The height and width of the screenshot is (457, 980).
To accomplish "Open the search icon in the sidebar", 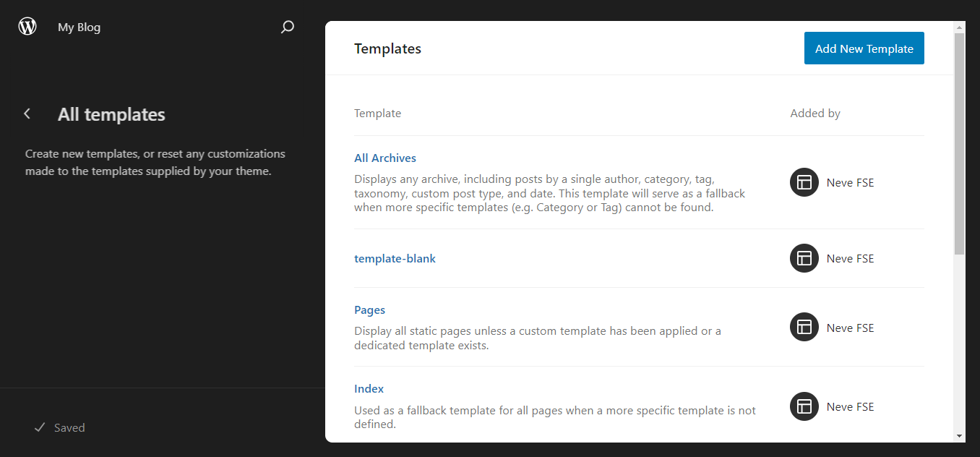I will coord(287,26).
